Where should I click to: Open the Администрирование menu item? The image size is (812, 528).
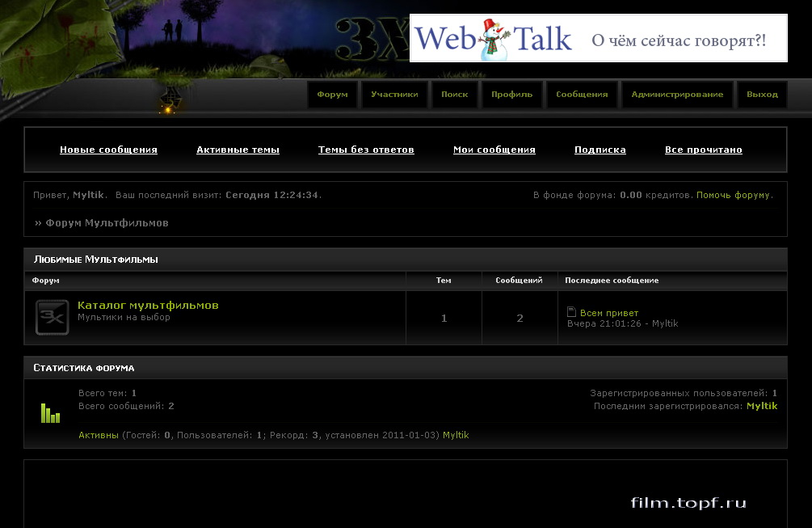tap(677, 95)
